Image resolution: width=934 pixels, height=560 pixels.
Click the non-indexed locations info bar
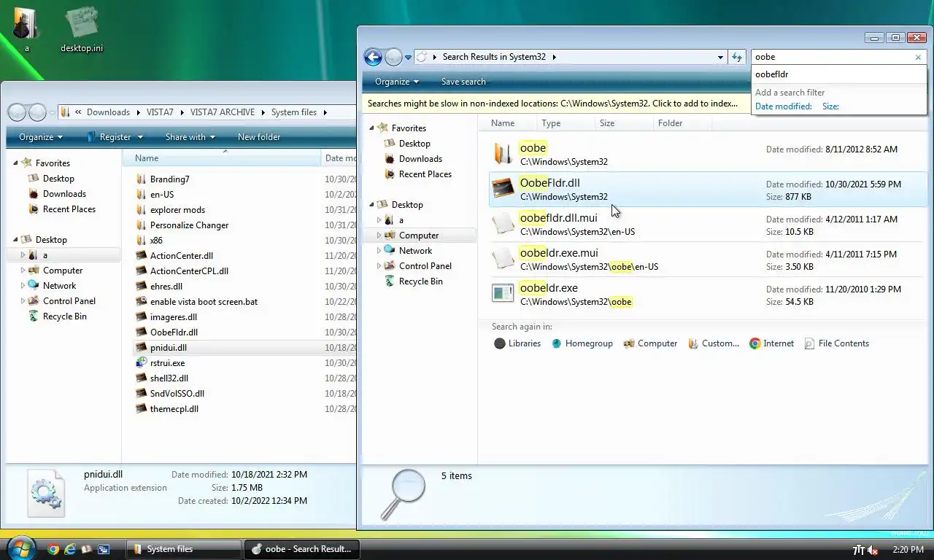click(555, 104)
